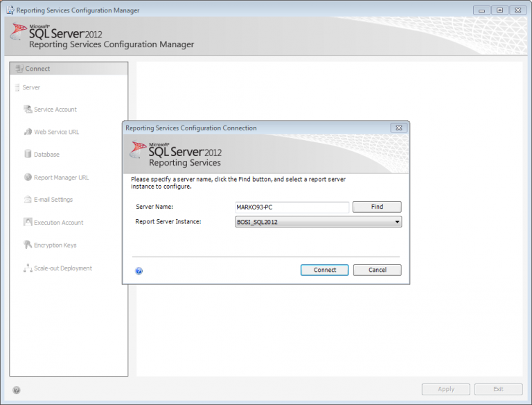Open the E-mail Settings icon
Screen dimensions: 532x405
[28, 200]
